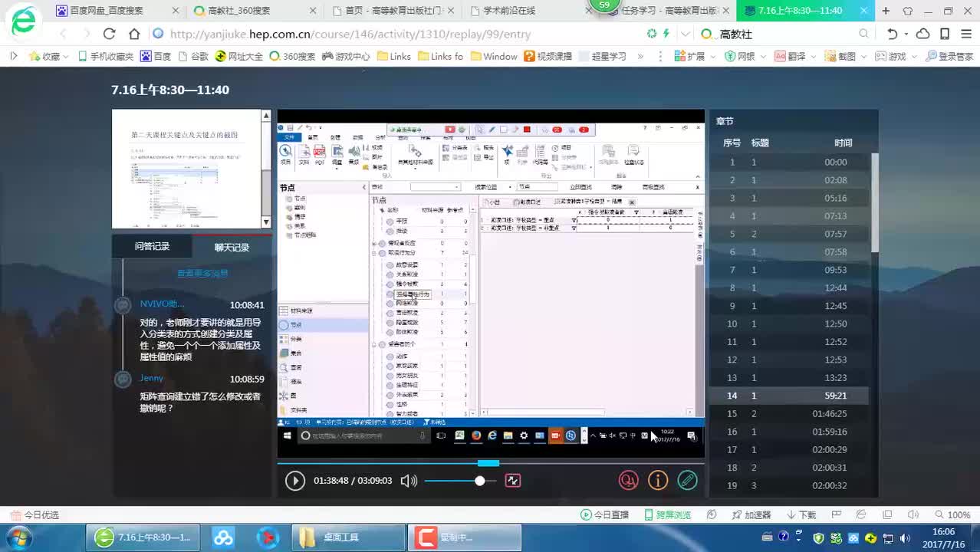Open the course slide thumbnail
The height and width of the screenshot is (552, 980).
[x=186, y=169]
